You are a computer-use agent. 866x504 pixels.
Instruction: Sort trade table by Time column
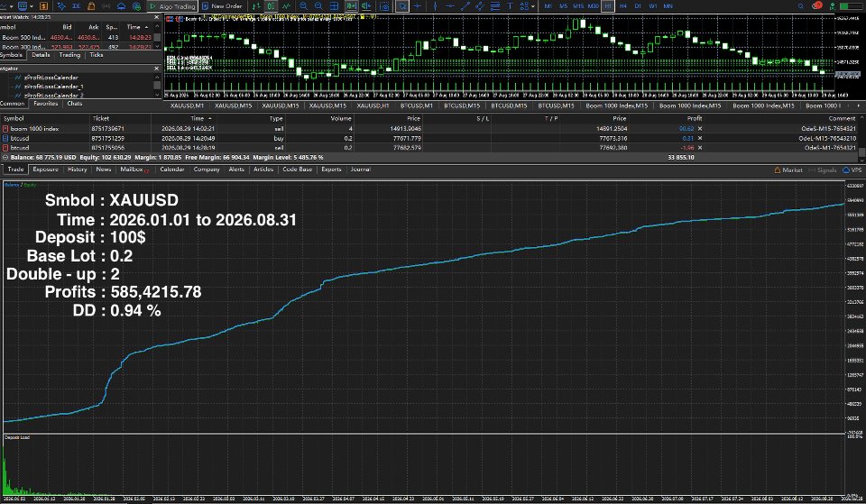198,118
